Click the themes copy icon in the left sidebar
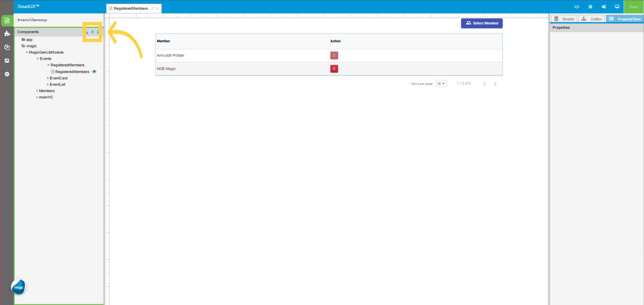644x305 pixels. (7, 47)
